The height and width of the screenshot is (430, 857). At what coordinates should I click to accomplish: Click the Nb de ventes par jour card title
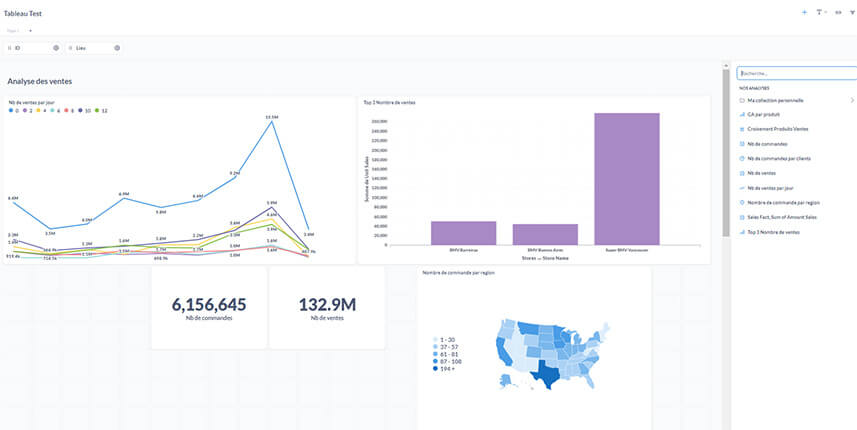(x=31, y=102)
